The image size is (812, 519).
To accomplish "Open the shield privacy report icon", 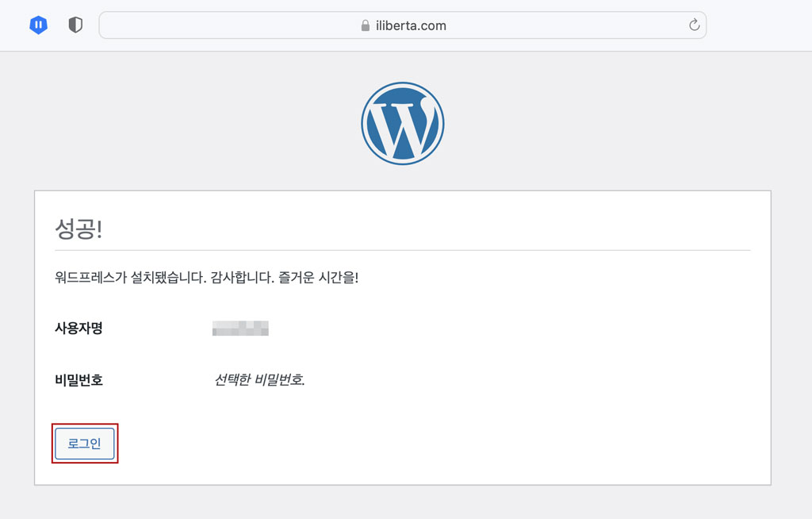I will coord(75,25).
